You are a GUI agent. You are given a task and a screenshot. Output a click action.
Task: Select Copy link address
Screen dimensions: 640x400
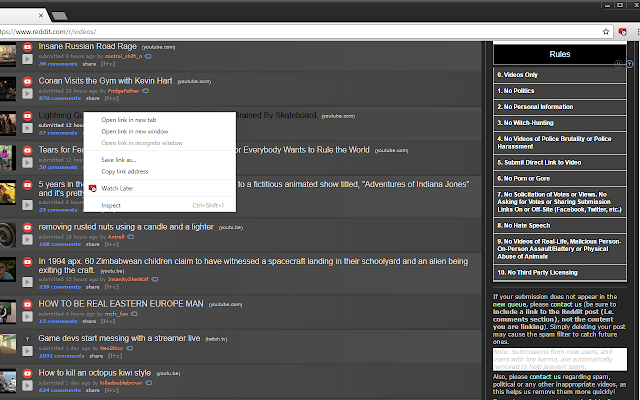[x=160, y=171]
